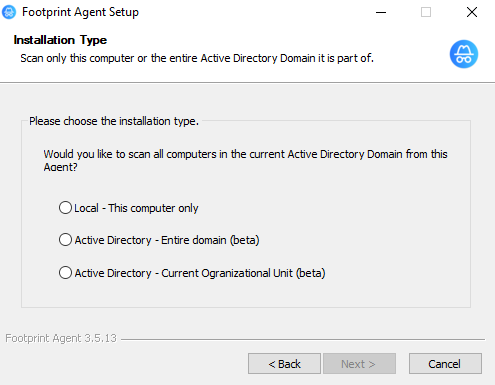Image resolution: width=495 pixels, height=385 pixels.
Task: Minimize the Footprint Agent Setup window
Action: click(x=381, y=12)
